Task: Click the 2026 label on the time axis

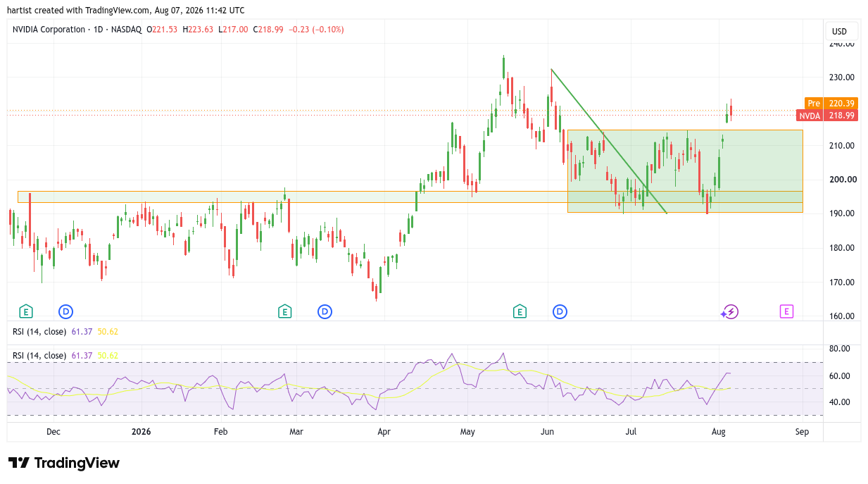Action: click(142, 431)
